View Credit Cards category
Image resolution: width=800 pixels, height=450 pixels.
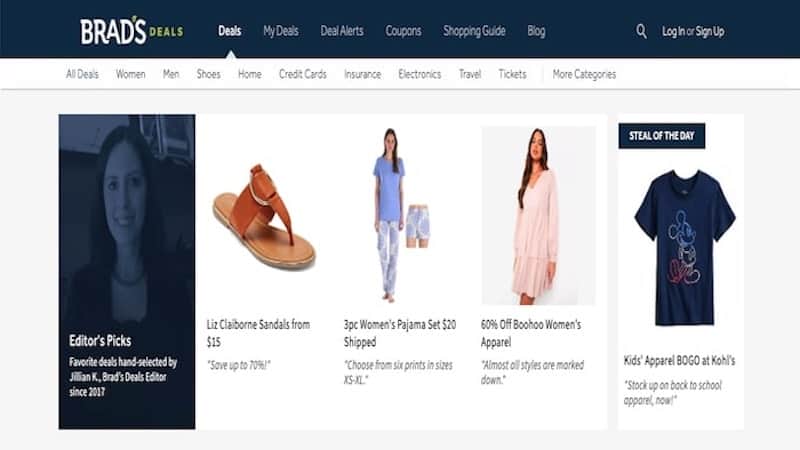tap(303, 74)
